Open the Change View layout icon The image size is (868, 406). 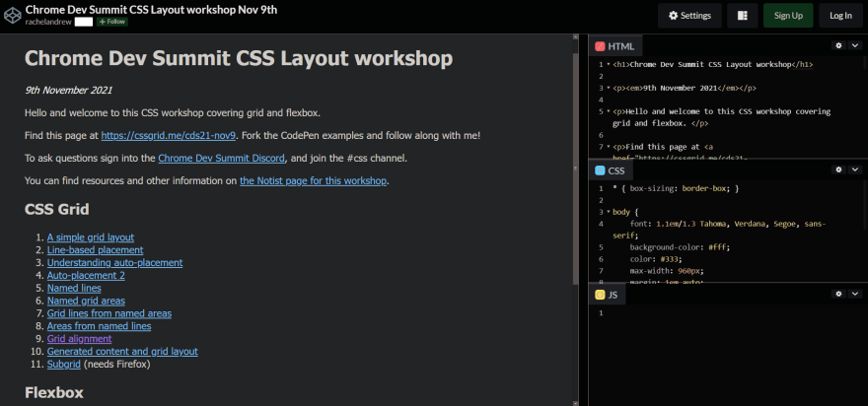[x=743, y=16]
